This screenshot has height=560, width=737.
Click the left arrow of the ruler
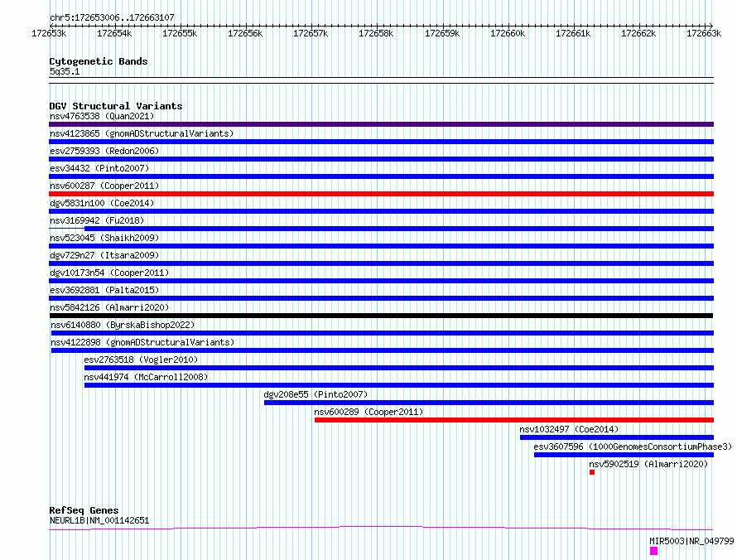[x=51, y=26]
